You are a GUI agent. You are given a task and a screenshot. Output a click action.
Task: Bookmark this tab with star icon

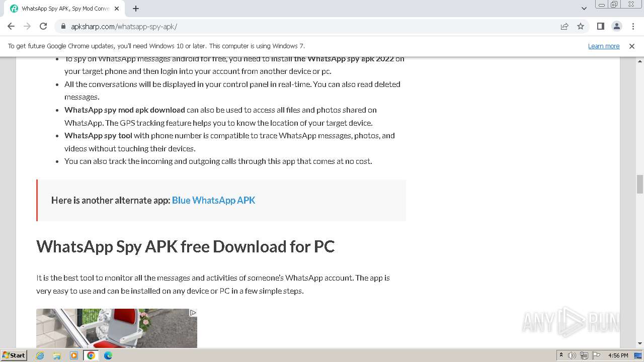581,26
